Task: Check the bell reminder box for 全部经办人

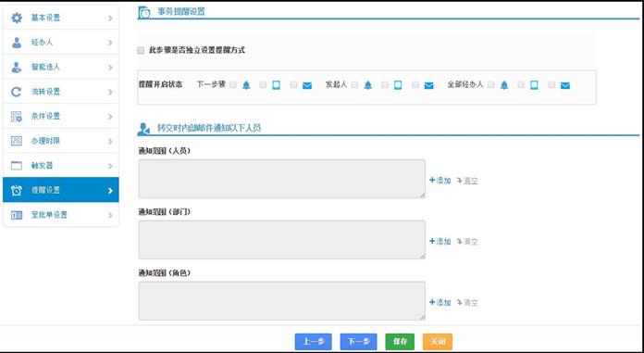Action: point(490,84)
